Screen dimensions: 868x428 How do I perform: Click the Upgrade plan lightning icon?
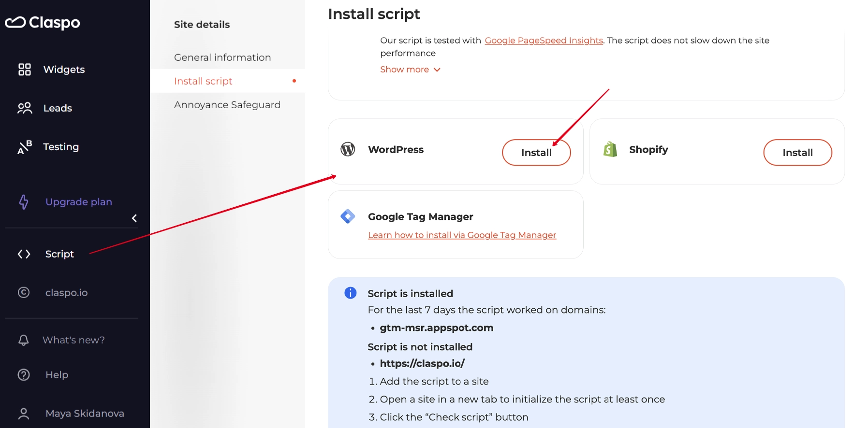[24, 202]
